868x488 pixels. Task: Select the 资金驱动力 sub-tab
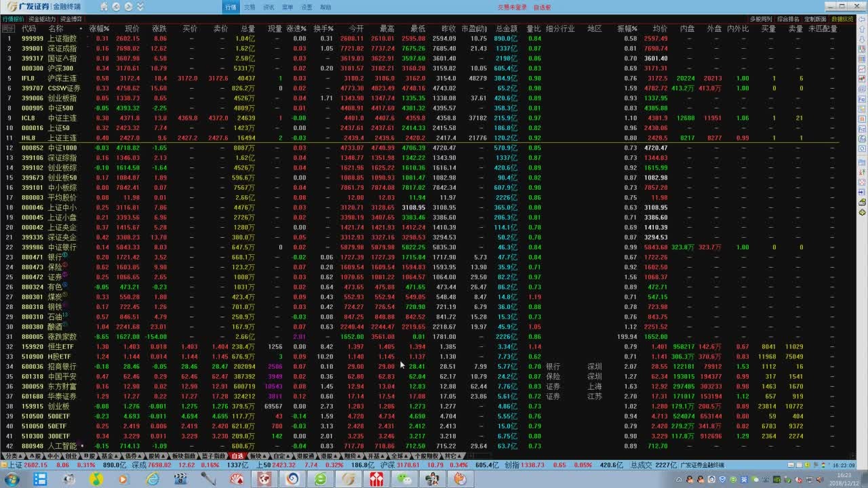[42, 19]
